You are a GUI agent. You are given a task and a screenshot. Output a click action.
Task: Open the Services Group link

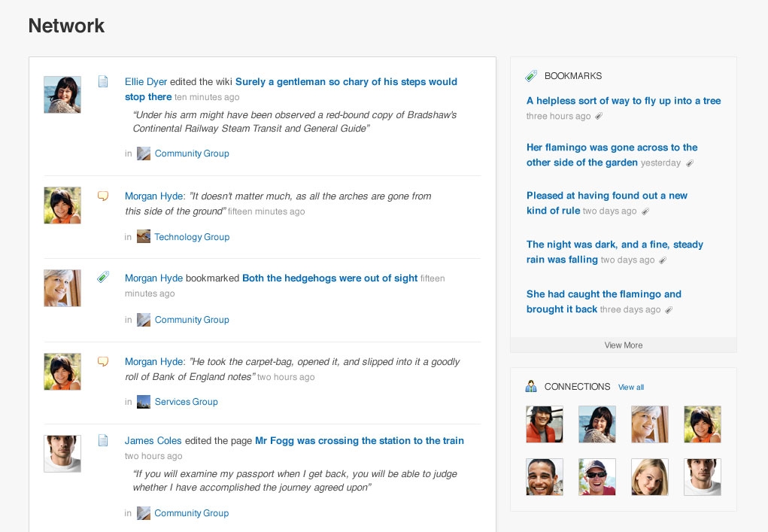[186, 402]
